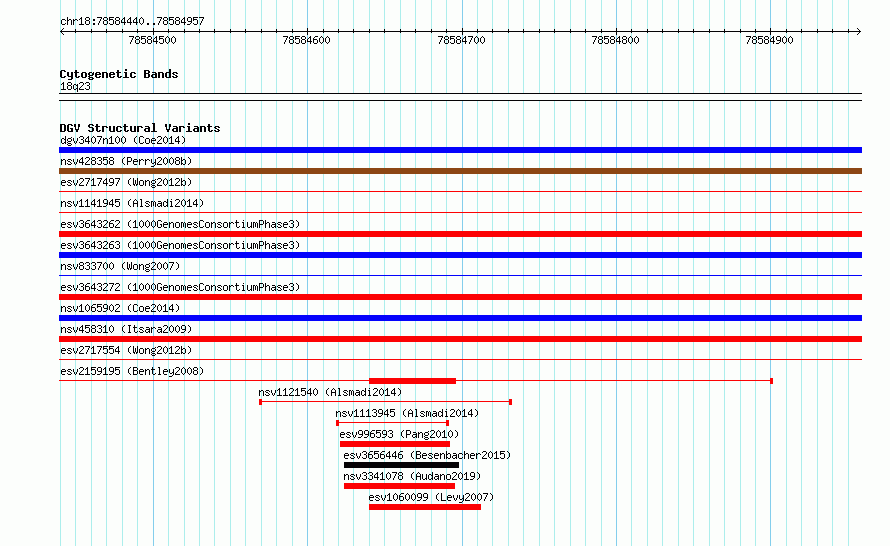Click esv3643262 (1000GenomesConsortiumPhase3) label

(180, 224)
